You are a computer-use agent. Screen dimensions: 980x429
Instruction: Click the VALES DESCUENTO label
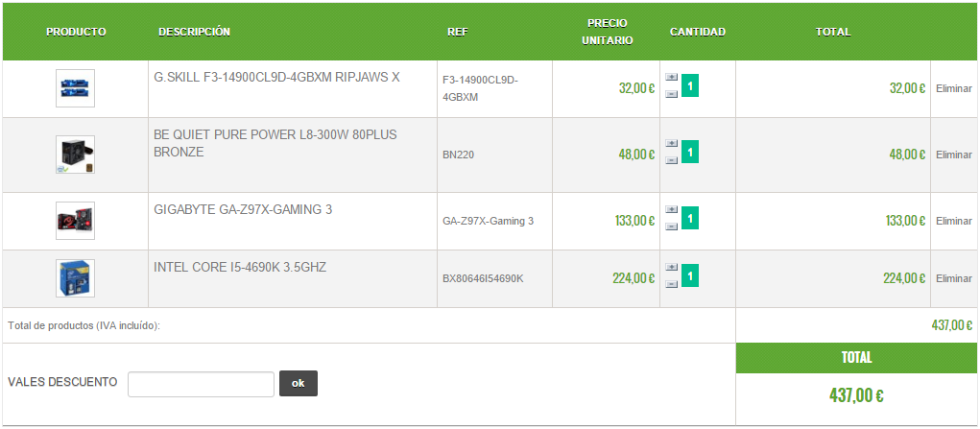pyautogui.click(x=62, y=382)
